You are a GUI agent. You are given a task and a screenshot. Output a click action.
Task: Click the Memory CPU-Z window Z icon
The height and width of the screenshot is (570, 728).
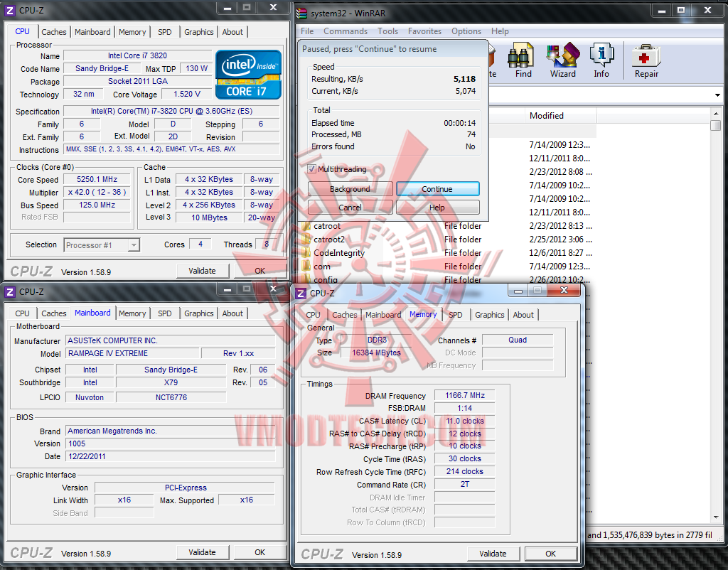(x=301, y=294)
